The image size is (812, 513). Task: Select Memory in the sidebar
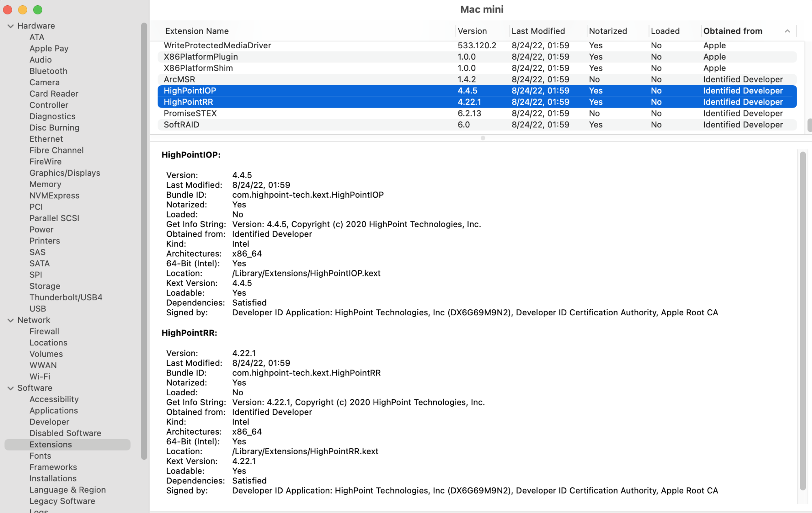45,184
